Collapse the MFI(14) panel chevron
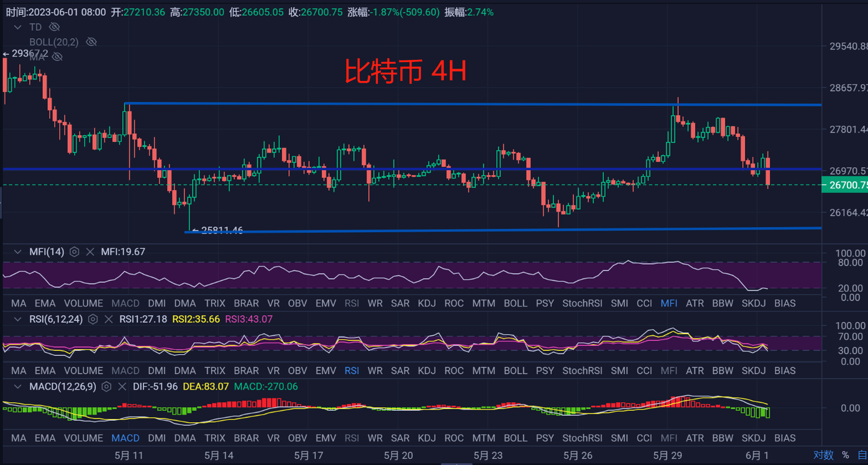 [x=18, y=251]
